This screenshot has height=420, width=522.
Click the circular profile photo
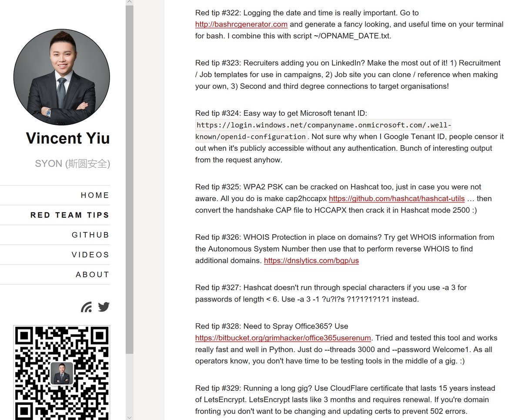click(x=62, y=77)
